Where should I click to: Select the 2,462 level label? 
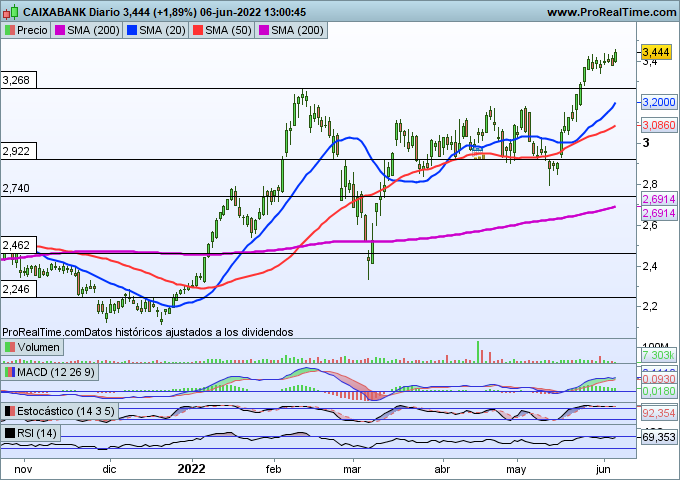click(x=18, y=245)
